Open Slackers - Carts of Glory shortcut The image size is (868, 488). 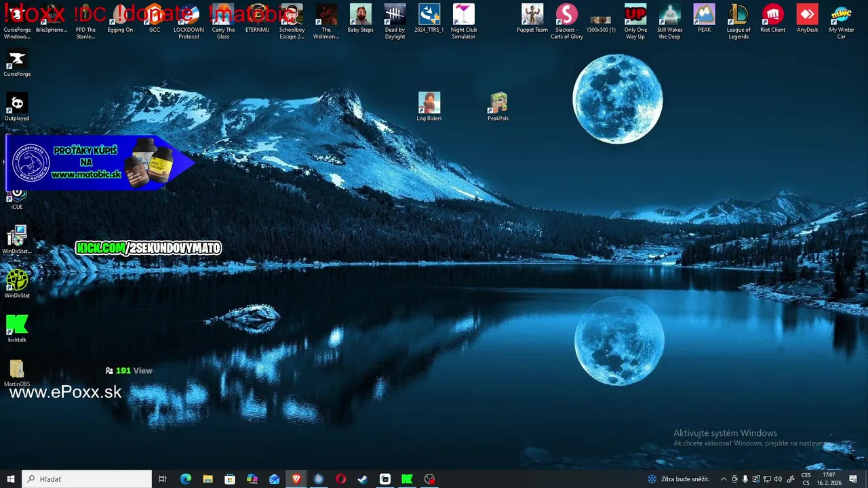[x=567, y=22]
